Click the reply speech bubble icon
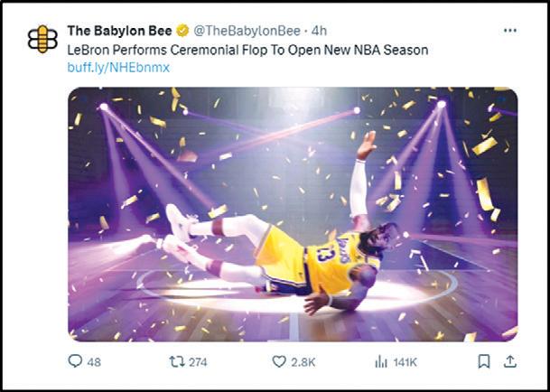Screen dimensions: 550x392 pos(76,361)
